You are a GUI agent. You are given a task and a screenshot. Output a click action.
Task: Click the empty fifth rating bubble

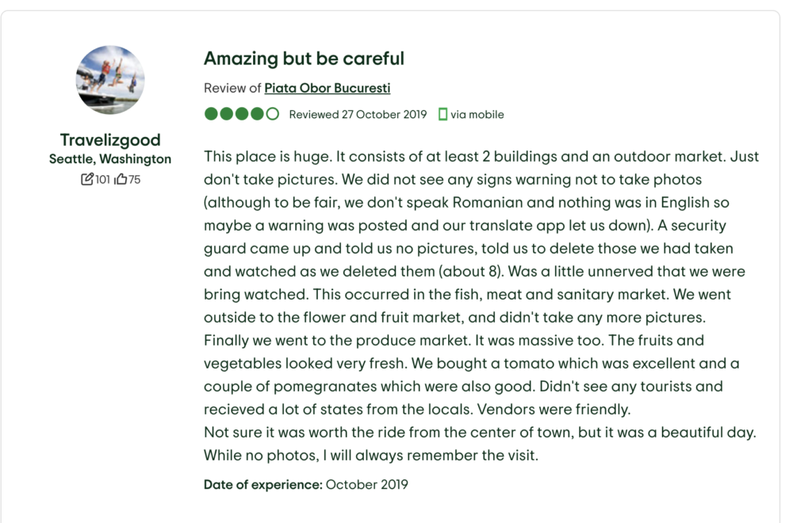[273, 114]
